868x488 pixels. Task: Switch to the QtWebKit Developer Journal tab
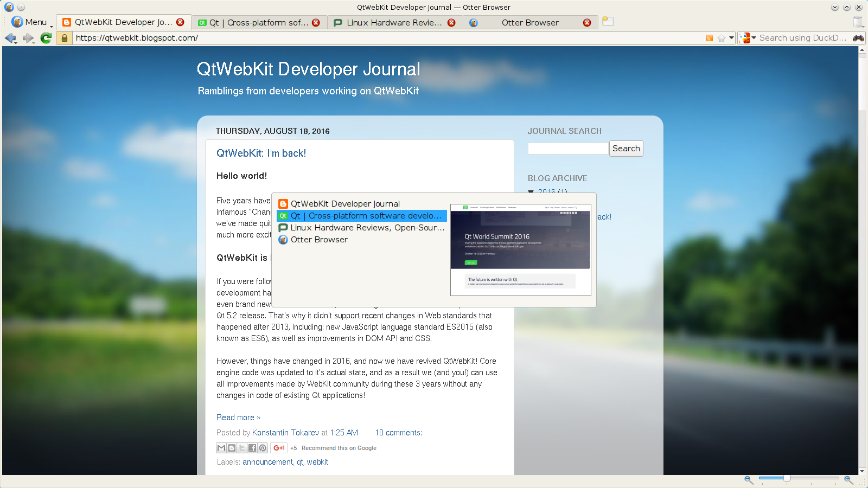[123, 22]
